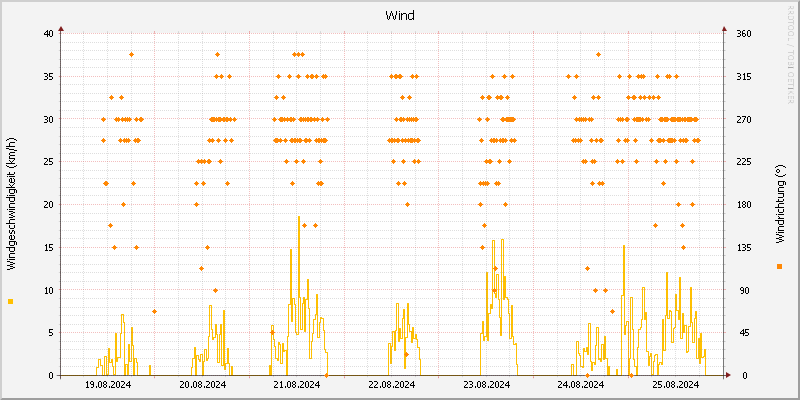Click the left axis value 25
The height and width of the screenshot is (400, 800).
[49, 162]
